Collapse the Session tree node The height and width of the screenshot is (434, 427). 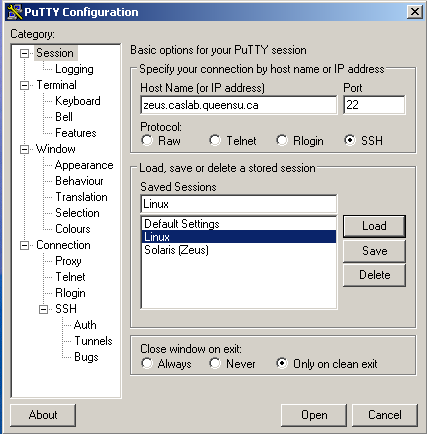click(x=24, y=53)
